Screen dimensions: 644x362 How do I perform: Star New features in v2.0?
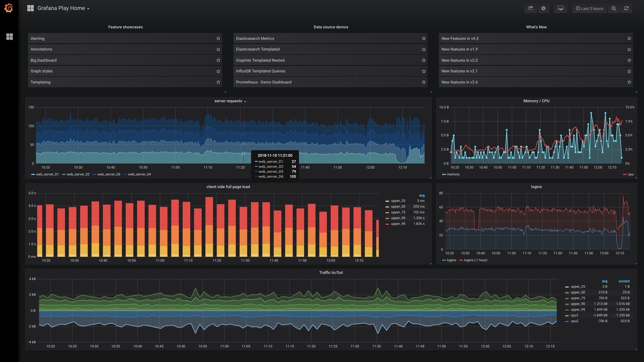(x=629, y=60)
